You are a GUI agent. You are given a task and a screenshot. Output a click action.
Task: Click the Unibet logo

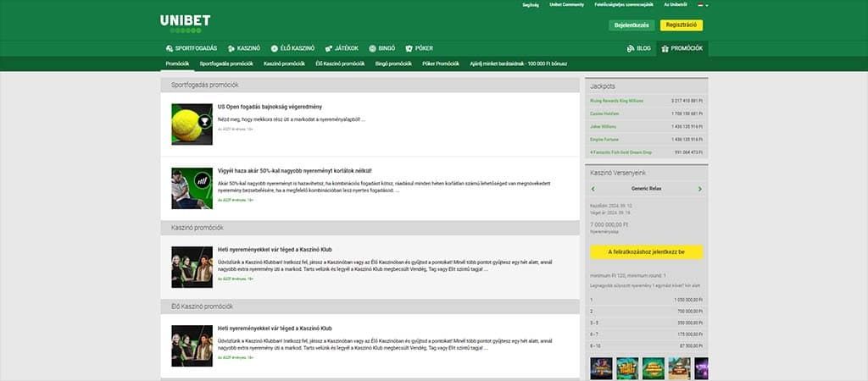click(x=185, y=24)
